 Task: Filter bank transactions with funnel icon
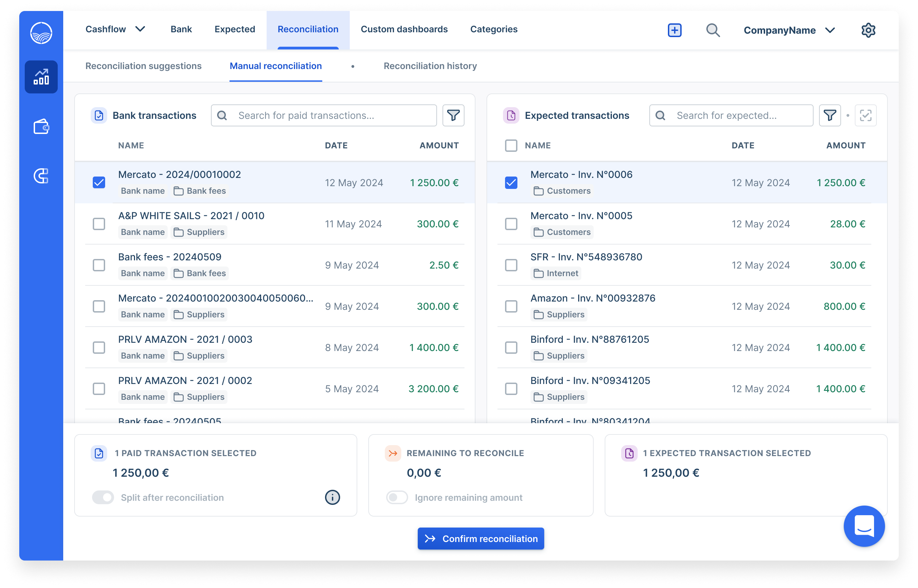click(x=453, y=115)
